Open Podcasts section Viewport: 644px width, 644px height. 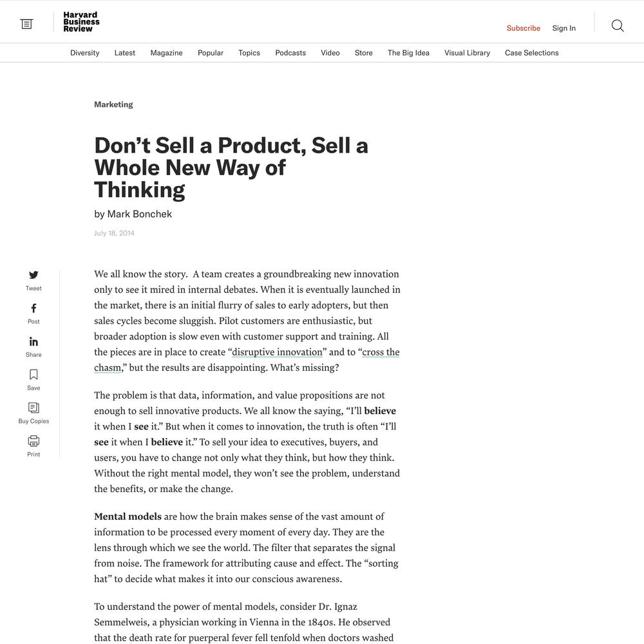pyautogui.click(x=290, y=53)
